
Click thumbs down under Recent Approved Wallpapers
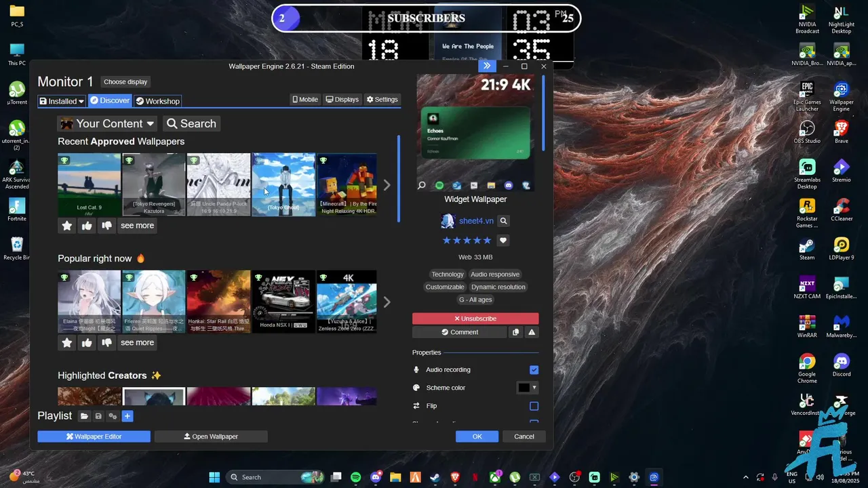click(106, 226)
